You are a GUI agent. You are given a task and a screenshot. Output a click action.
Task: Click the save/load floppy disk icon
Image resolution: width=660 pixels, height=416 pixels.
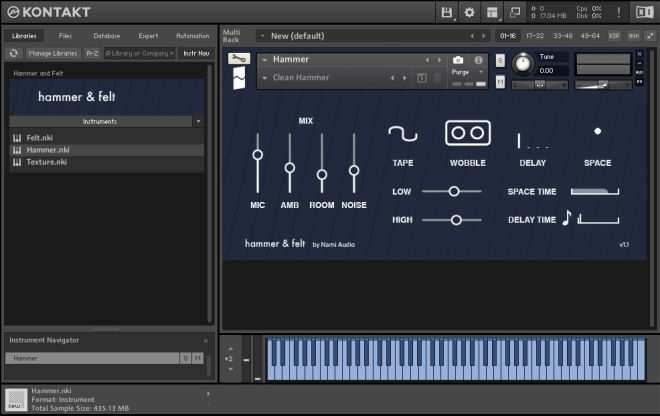point(447,12)
